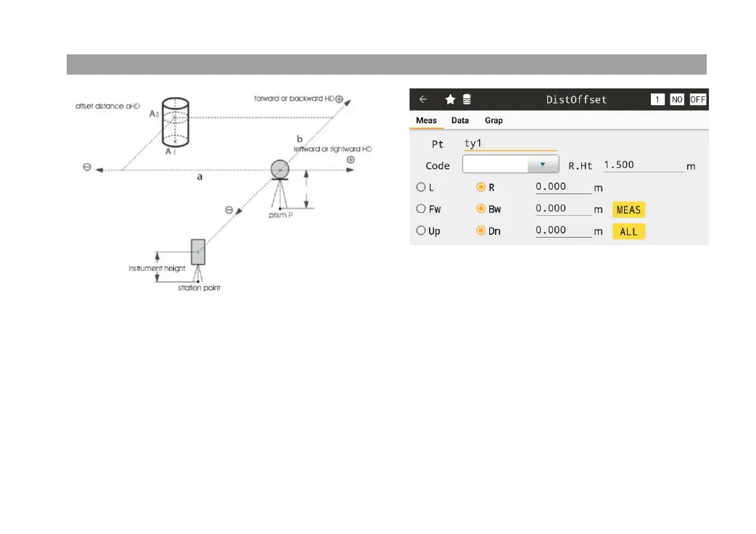This screenshot has height=534, width=756.
Task: Tap the star favorites icon
Action: tap(450, 99)
